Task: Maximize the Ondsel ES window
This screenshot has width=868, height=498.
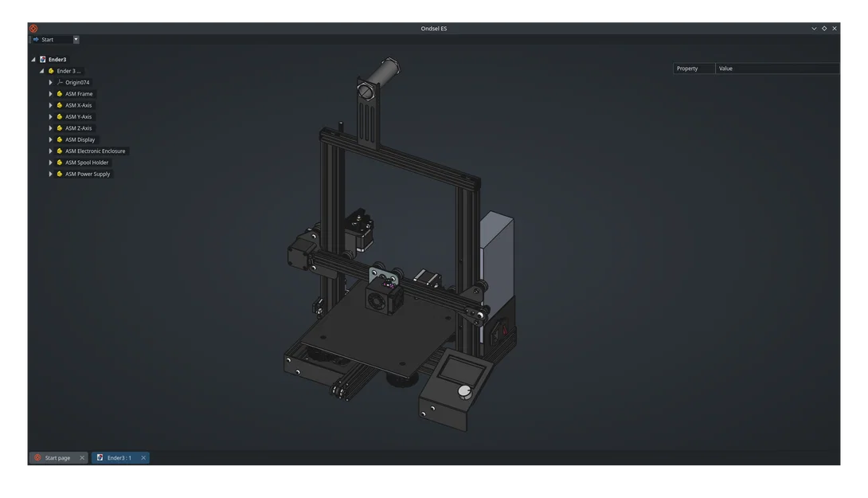Action: coord(824,28)
